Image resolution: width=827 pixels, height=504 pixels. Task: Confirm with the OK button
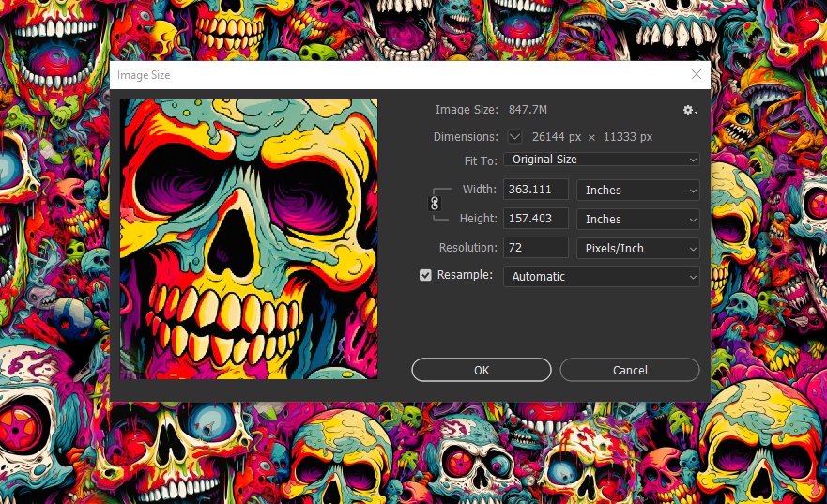pyautogui.click(x=482, y=370)
